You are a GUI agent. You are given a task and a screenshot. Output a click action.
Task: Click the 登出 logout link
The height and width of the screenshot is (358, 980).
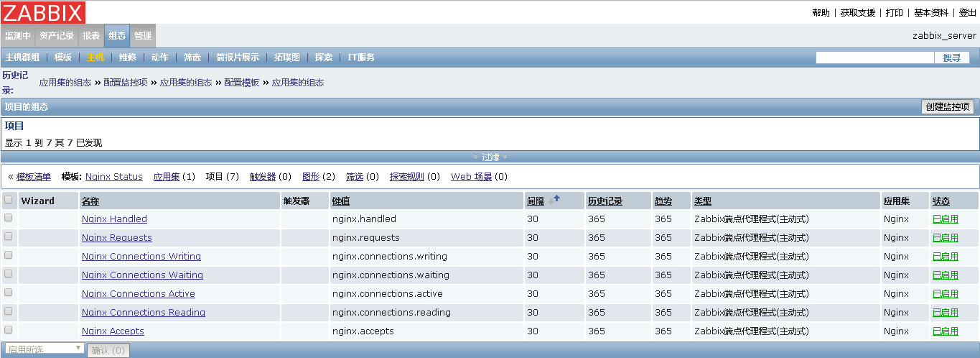pos(968,13)
